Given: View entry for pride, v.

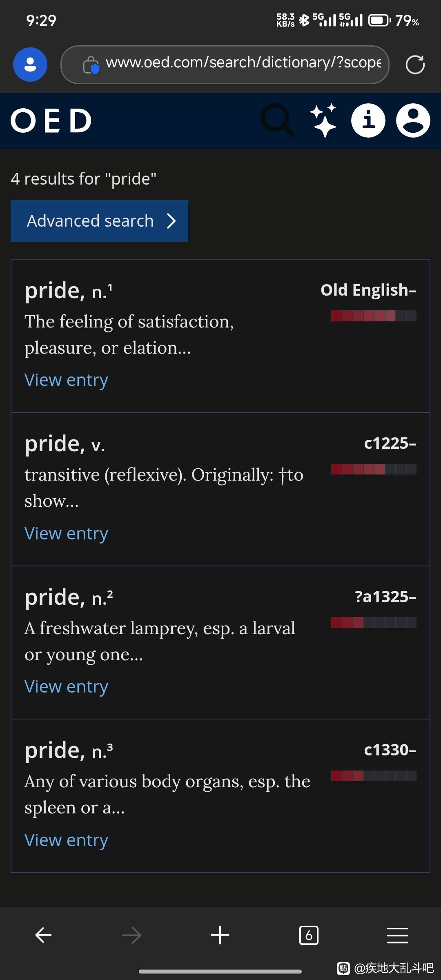Looking at the screenshot, I should click(x=66, y=534).
